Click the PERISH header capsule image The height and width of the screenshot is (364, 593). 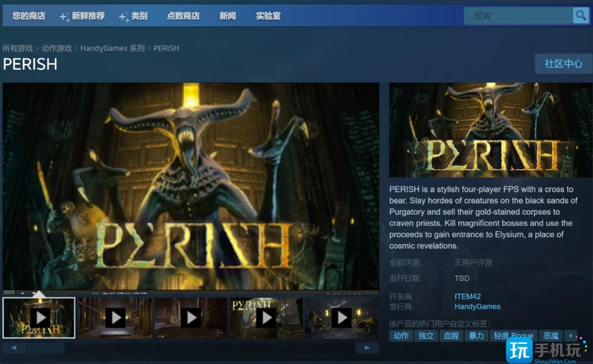click(491, 130)
